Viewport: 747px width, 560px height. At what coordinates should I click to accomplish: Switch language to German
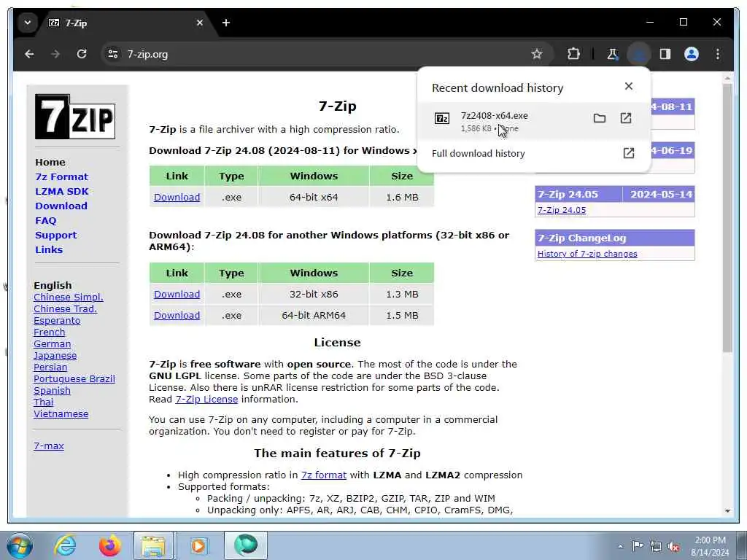coord(52,344)
